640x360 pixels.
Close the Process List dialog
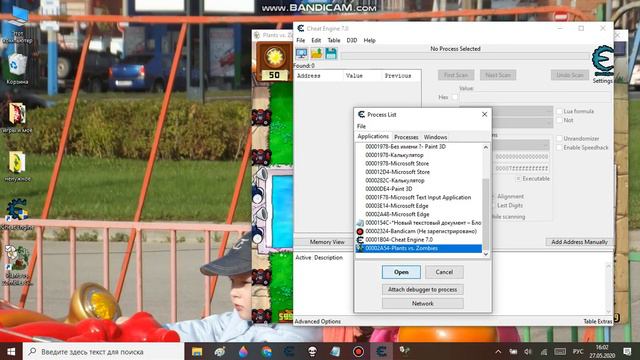pos(484,114)
